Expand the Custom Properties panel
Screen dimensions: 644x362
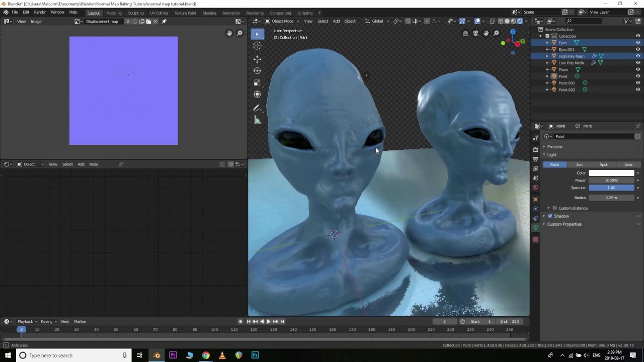(564, 224)
